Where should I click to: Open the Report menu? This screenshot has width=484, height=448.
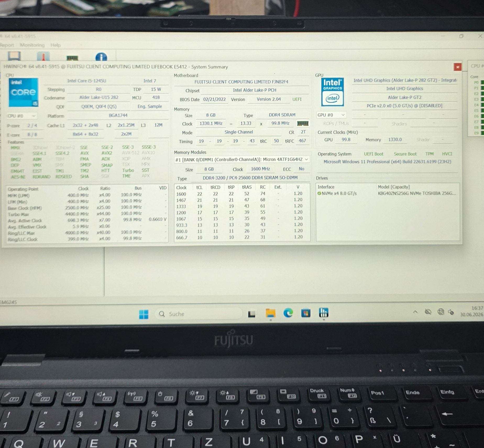pyautogui.click(x=7, y=45)
